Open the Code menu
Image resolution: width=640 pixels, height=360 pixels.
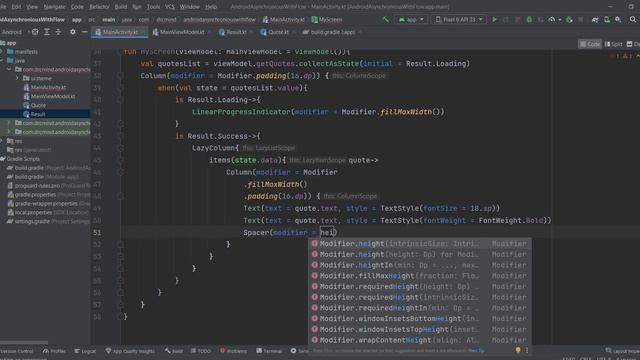coord(77,7)
